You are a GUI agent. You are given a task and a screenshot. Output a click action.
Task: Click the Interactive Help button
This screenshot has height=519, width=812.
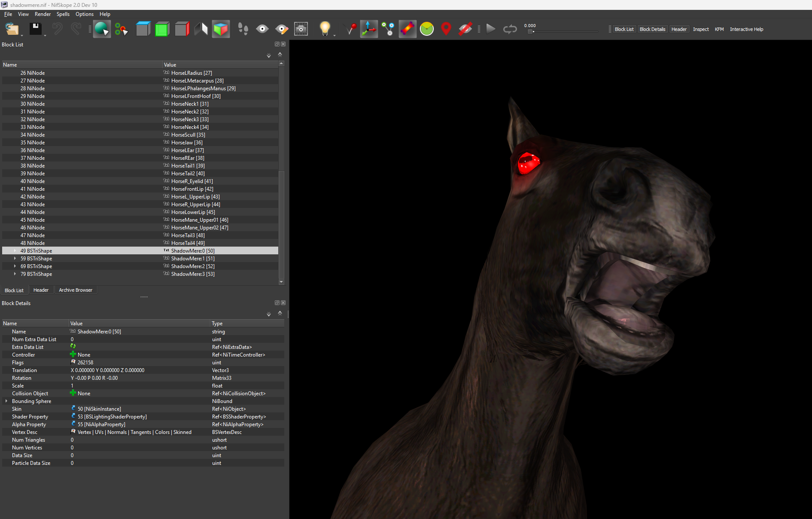click(x=746, y=29)
